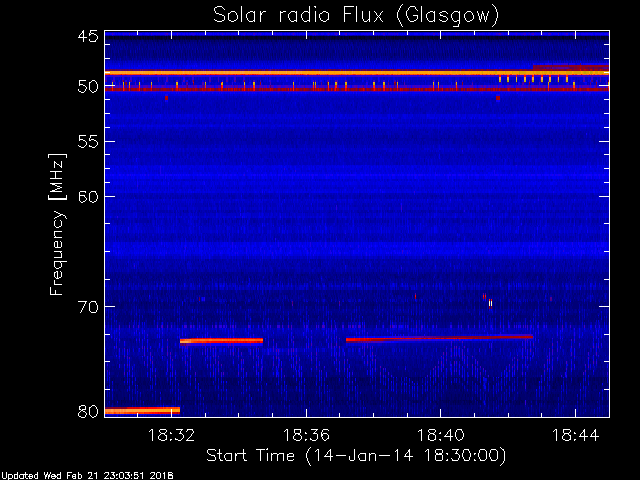Click the short orange streak near 73 MHz around 18:33

click(x=221, y=341)
